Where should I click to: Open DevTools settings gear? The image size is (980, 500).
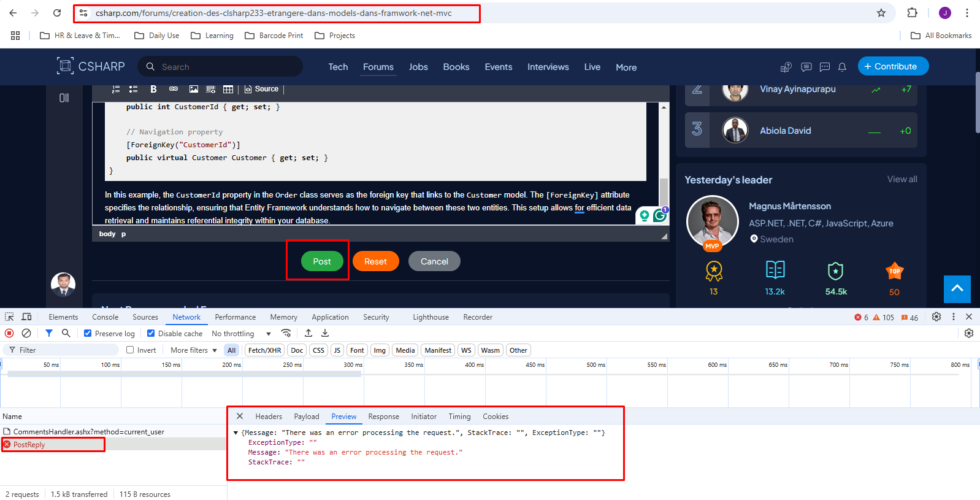pyautogui.click(x=936, y=317)
